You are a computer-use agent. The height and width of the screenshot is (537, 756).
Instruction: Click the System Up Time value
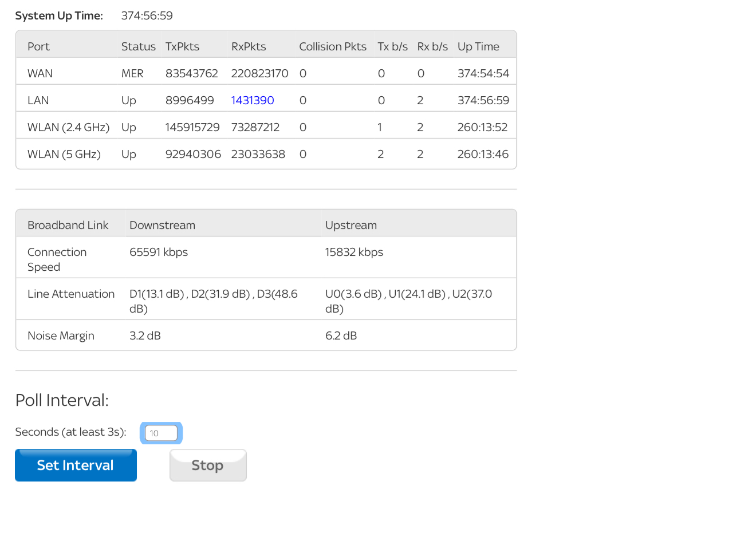point(147,16)
